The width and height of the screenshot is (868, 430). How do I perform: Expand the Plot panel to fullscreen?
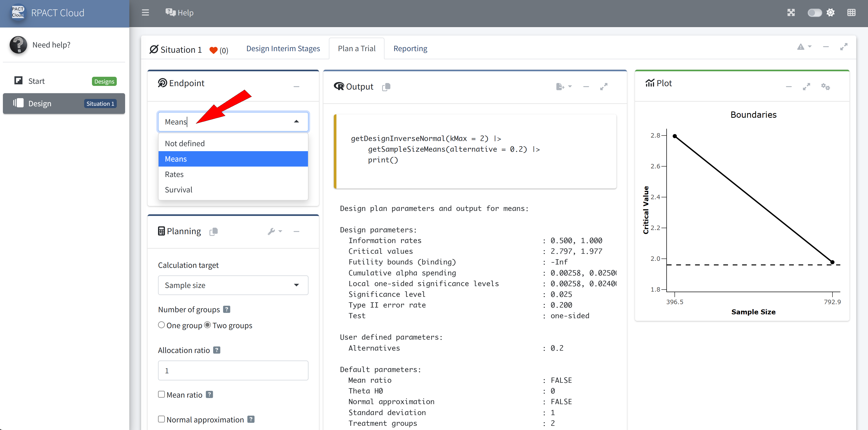coord(806,86)
